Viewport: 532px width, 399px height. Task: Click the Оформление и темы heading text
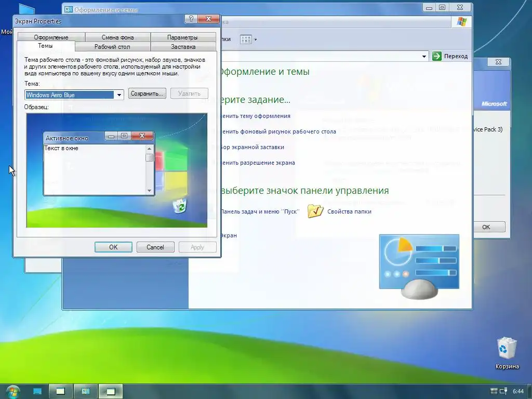[x=264, y=72]
